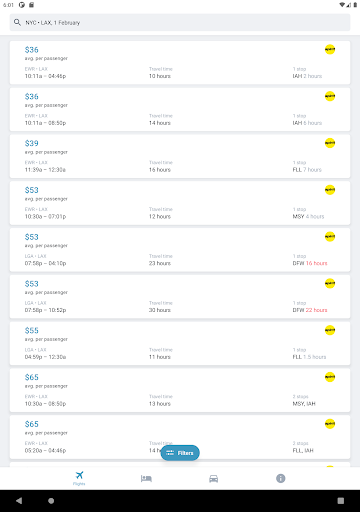Image resolution: width=360 pixels, height=512 pixels.
Task: Open the car rental tab
Action: [x=214, y=479]
